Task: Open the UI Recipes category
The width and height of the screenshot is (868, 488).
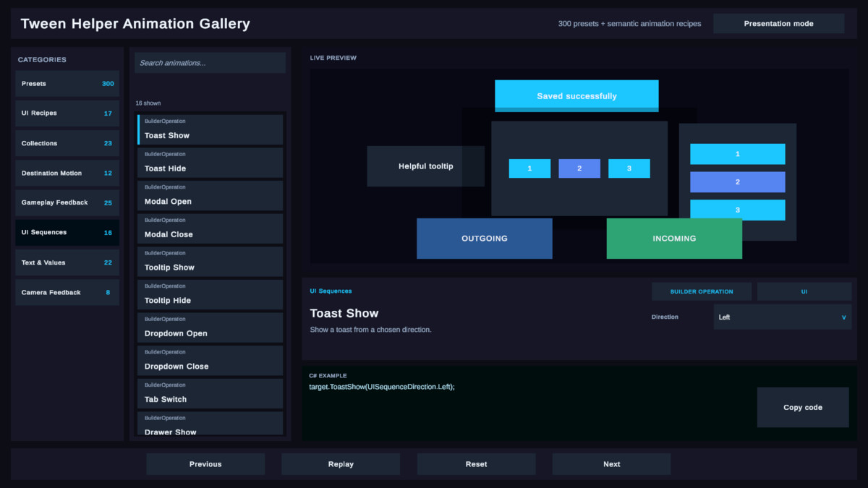Action: click(x=67, y=114)
